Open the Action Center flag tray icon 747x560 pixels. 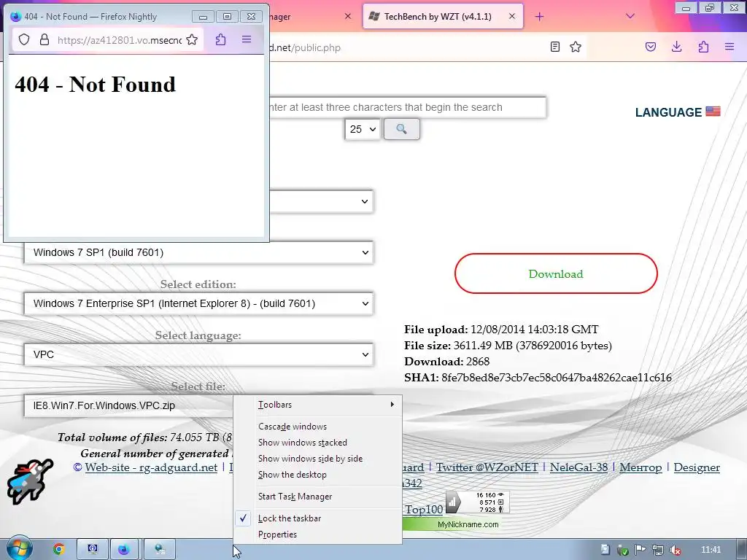tap(640, 550)
